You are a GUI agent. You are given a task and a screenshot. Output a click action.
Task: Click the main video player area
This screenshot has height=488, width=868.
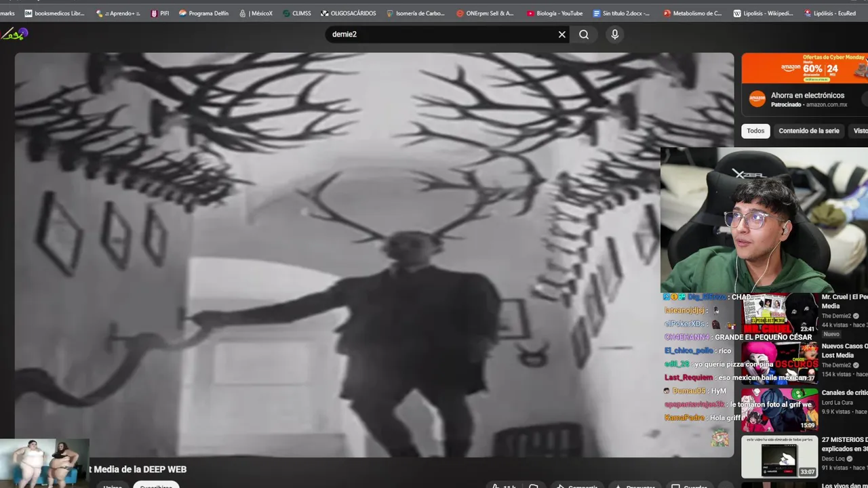click(374, 255)
